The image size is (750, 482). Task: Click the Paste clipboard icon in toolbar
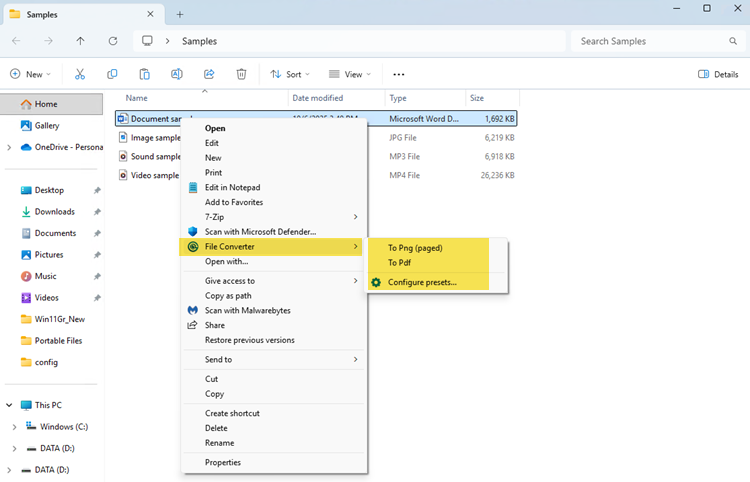point(145,74)
